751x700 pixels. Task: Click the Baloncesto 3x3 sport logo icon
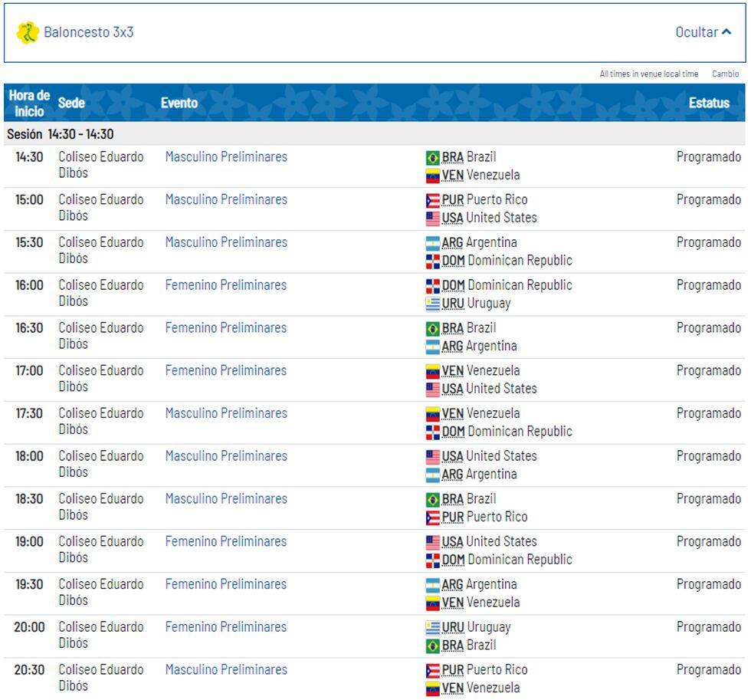point(28,33)
